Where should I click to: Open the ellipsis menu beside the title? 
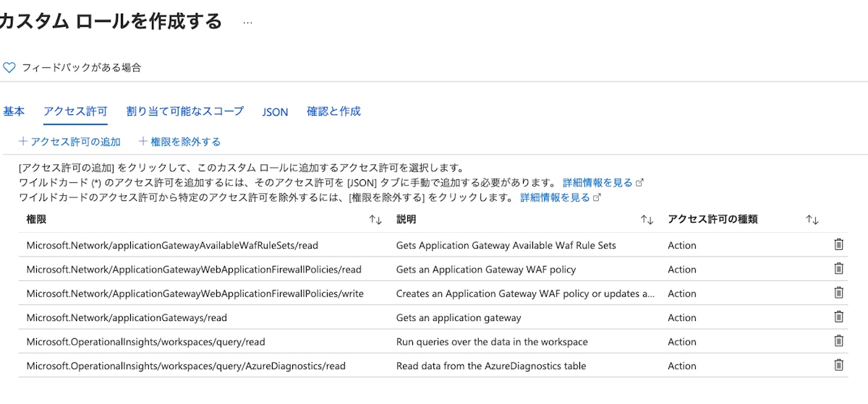(x=247, y=22)
